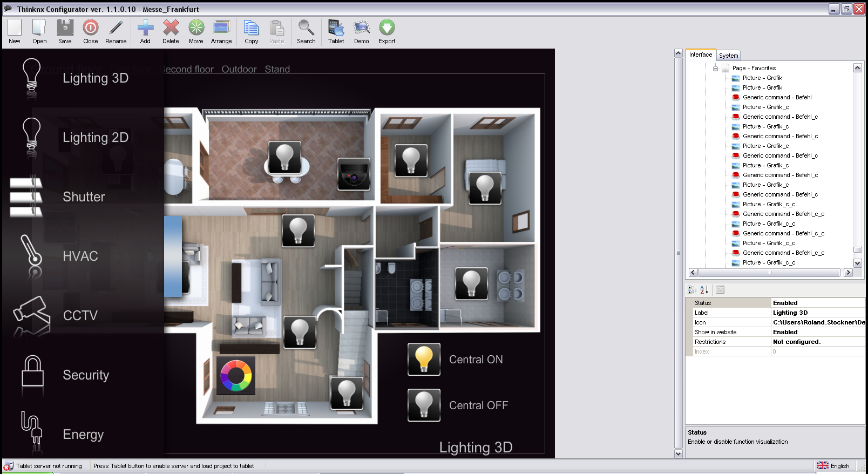Click the tree's vertical scrollbar down arrow
Screen dimensions: 868x474
pos(857,263)
